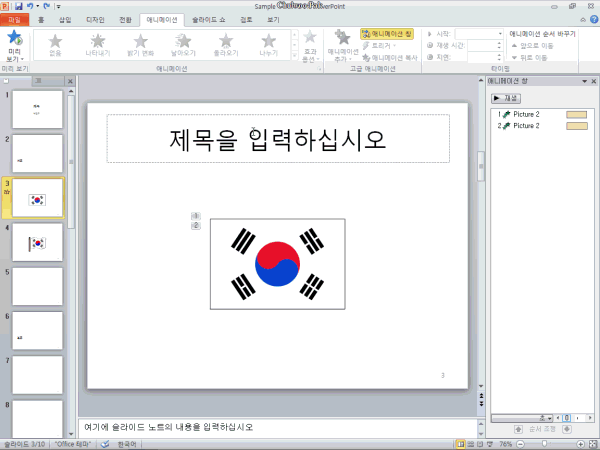The height and width of the screenshot is (450, 600).
Task: Select slide 2 thumbnail
Action: [38, 153]
